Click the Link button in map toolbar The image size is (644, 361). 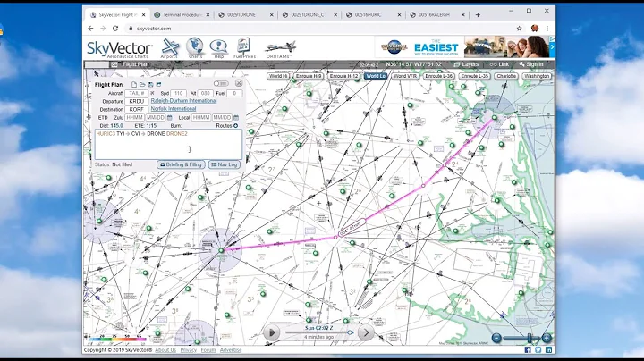click(x=499, y=64)
